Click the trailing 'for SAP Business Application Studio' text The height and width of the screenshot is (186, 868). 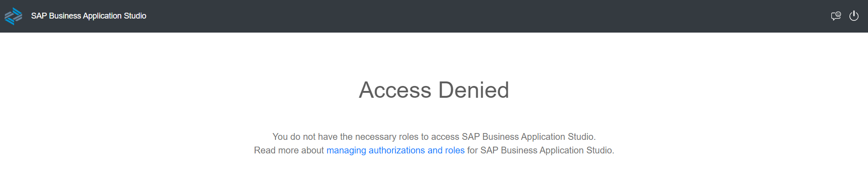pos(541,150)
